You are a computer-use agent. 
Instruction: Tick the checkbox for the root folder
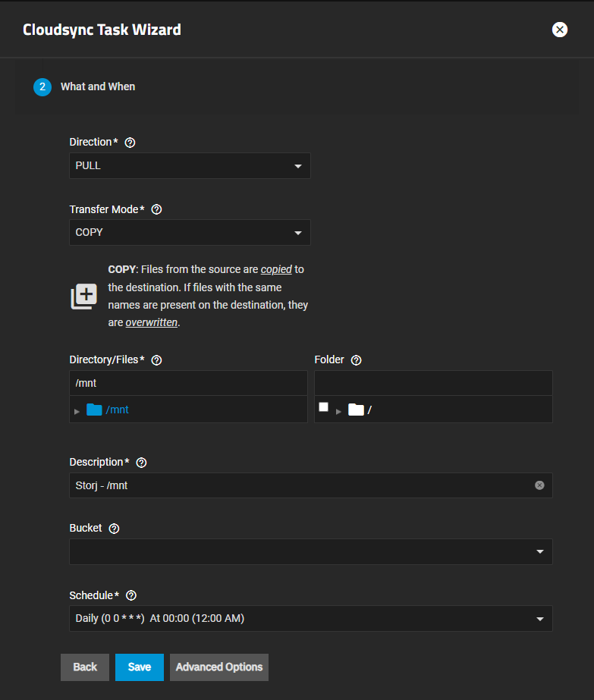324,407
